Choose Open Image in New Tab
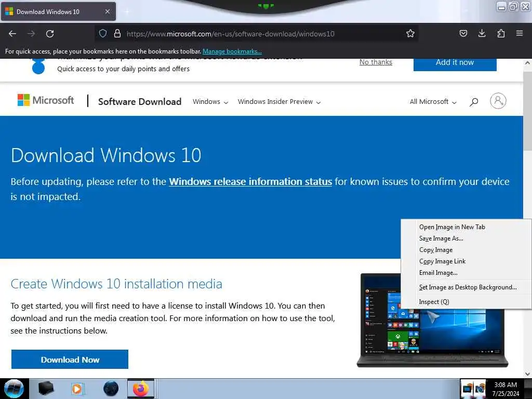 point(466,227)
